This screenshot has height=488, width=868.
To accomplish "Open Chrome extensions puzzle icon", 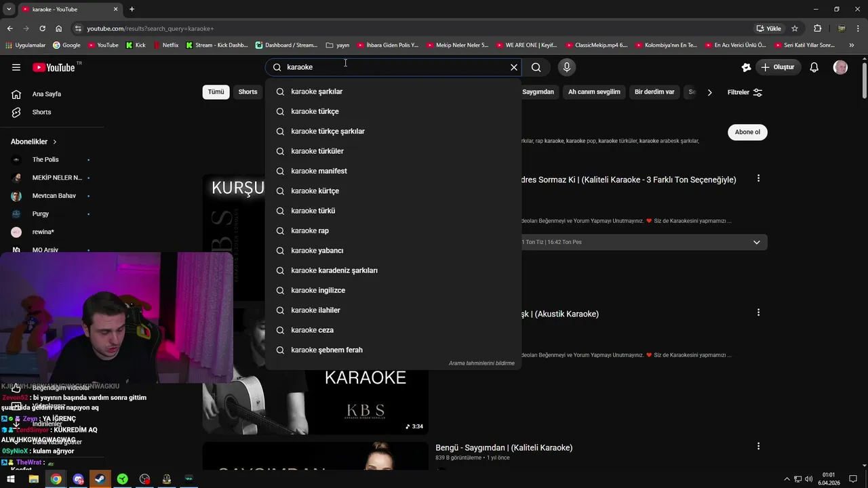I will click(x=817, y=28).
